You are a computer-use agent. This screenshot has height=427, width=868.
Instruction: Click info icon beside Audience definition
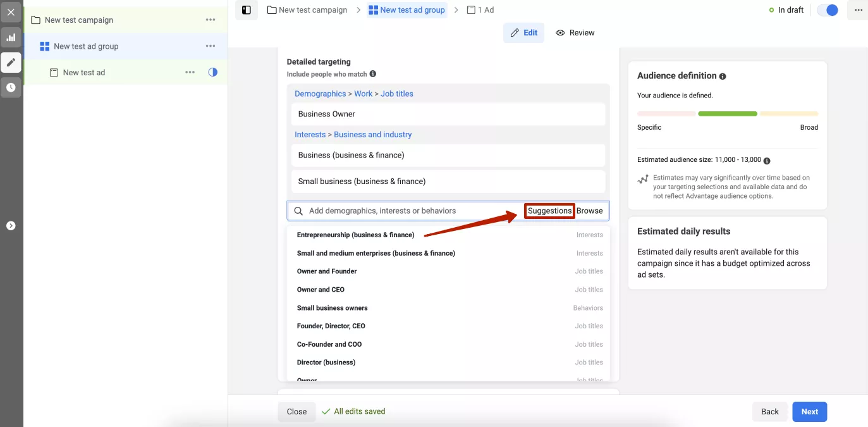pos(723,76)
